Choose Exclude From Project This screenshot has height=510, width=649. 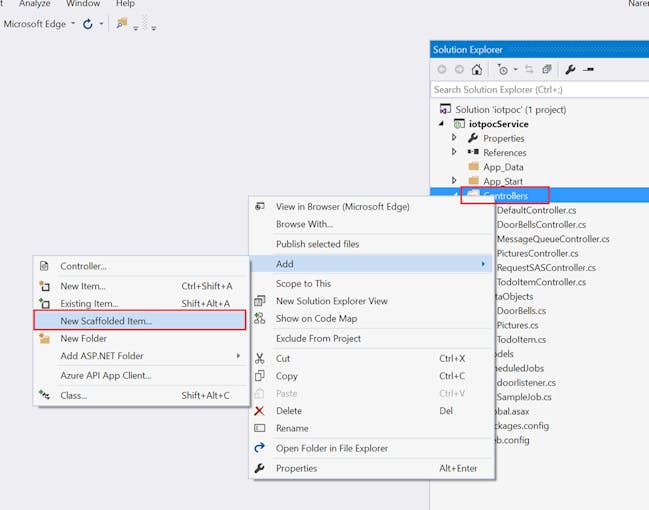[371, 338]
